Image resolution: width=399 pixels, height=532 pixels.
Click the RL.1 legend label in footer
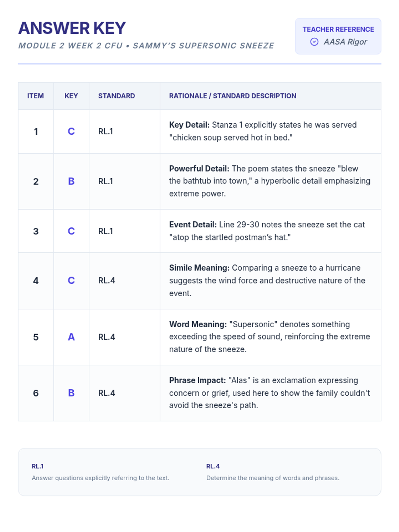38,466
